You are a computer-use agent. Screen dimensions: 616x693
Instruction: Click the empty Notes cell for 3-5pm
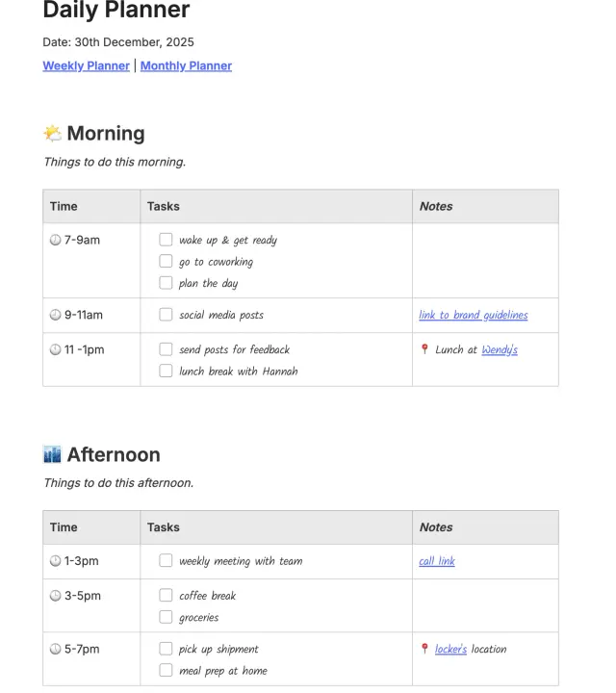pos(485,605)
